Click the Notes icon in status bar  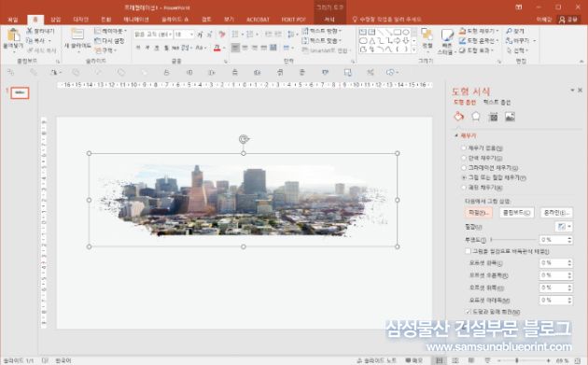pyautogui.click(x=359, y=361)
